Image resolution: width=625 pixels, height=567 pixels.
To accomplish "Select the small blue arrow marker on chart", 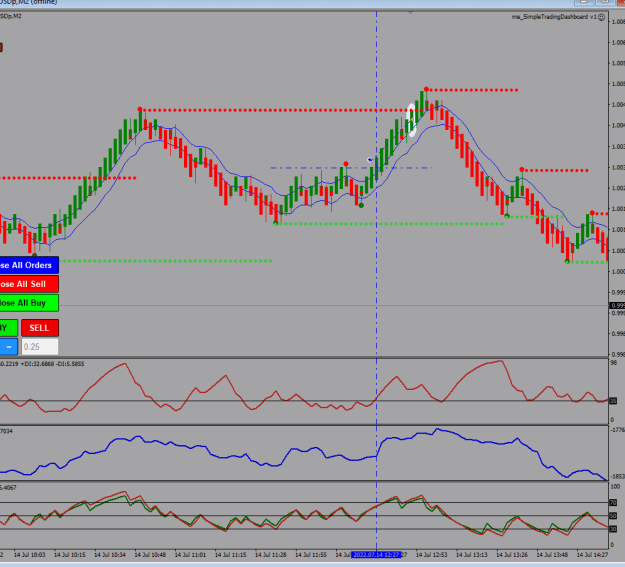I will tap(370, 160).
